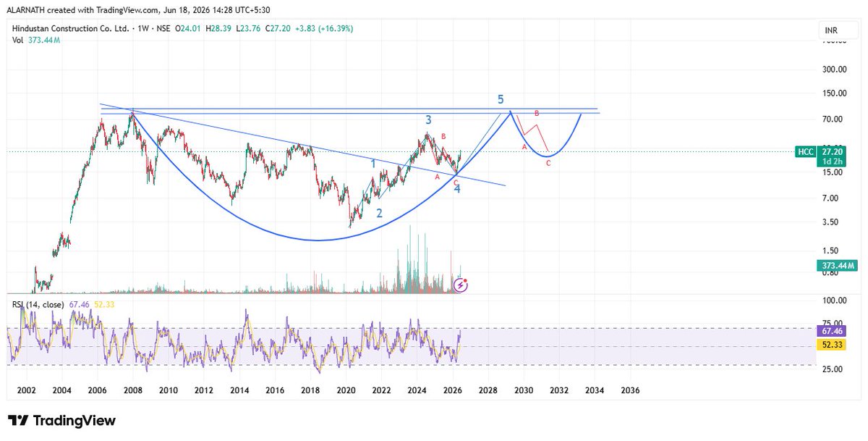Screen dimensions: 868x441
Task: Select the blue wave 4 text label
Action: click(457, 190)
